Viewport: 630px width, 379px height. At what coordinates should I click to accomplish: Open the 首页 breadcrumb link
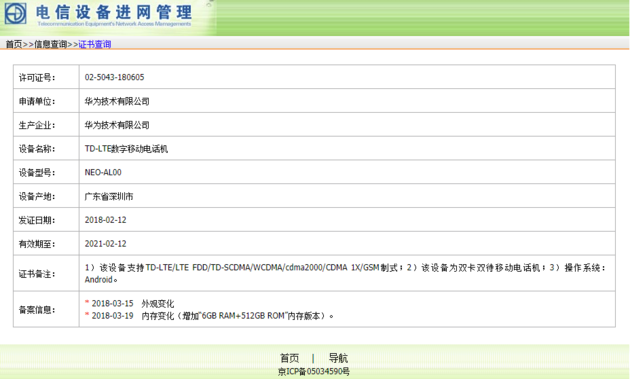tap(14, 44)
